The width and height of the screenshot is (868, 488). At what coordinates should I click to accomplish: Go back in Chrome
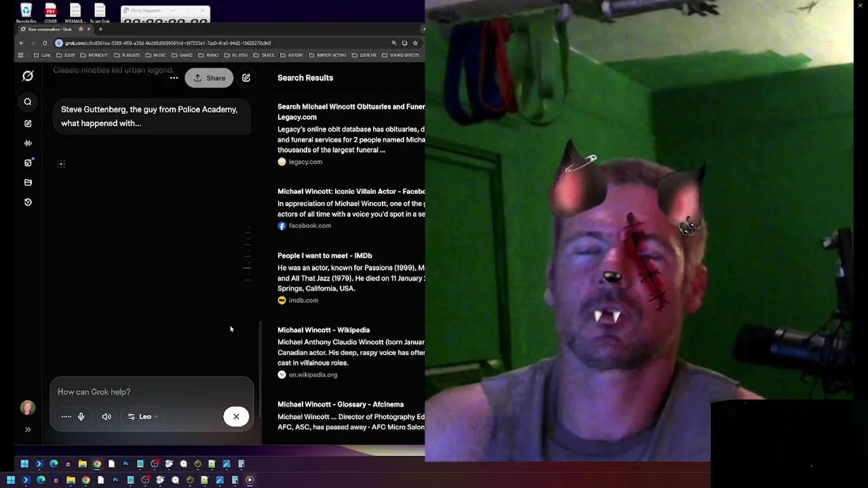pyautogui.click(x=21, y=43)
